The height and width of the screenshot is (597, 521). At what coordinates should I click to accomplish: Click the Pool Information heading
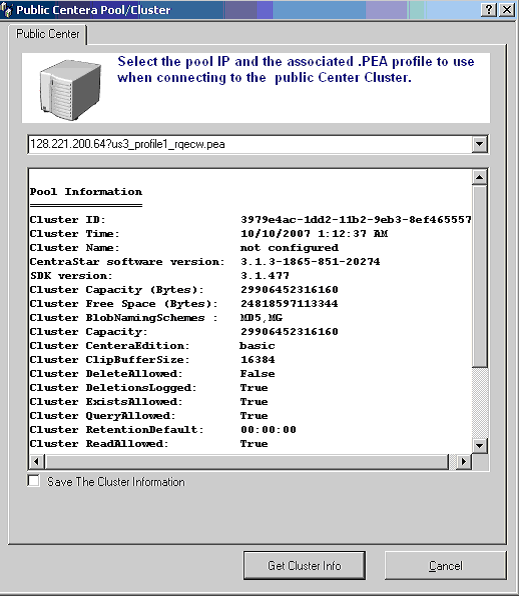point(86,192)
